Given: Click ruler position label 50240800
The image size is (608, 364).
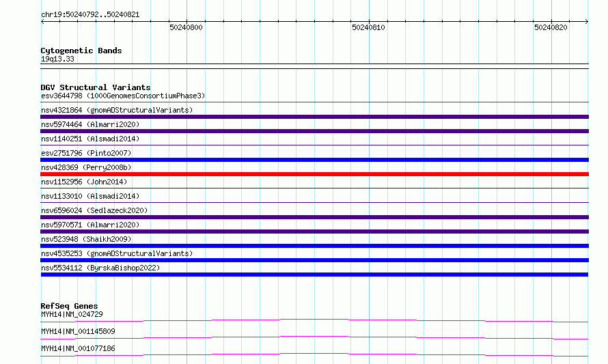Looking at the screenshot, I should click(x=186, y=27).
